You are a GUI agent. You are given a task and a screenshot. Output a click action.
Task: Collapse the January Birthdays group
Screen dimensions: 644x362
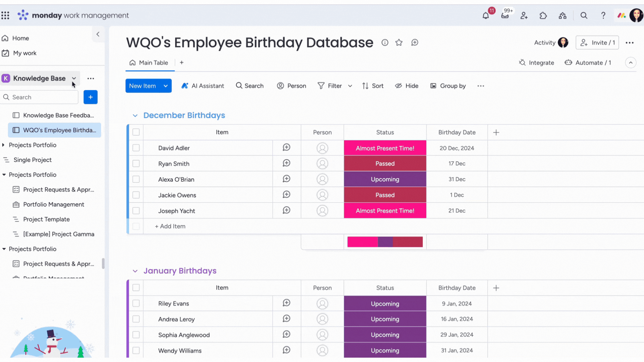point(135,271)
